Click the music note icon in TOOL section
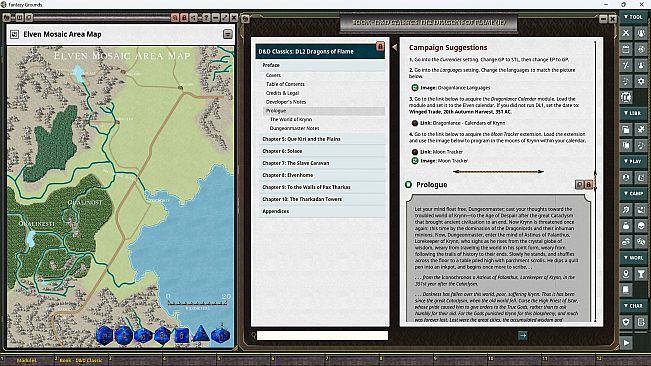 pyautogui.click(x=626, y=81)
